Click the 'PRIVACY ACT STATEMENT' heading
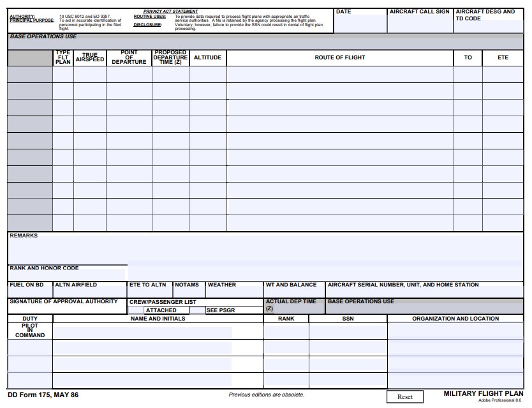Viewport: 532px width, 408px height. click(x=170, y=11)
